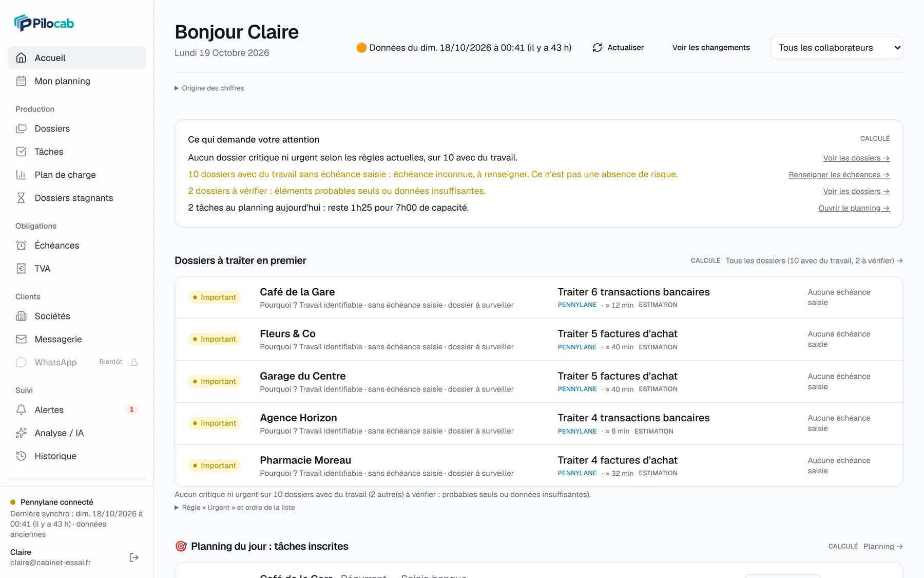The width and height of the screenshot is (924, 578).
Task: Click the refresh icon beside Actualiser
Action: point(597,47)
